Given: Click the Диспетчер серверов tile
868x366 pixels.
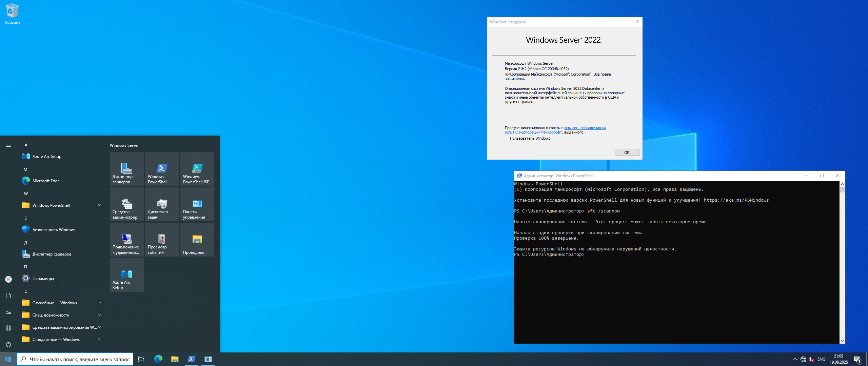Looking at the screenshot, I should point(127,169).
